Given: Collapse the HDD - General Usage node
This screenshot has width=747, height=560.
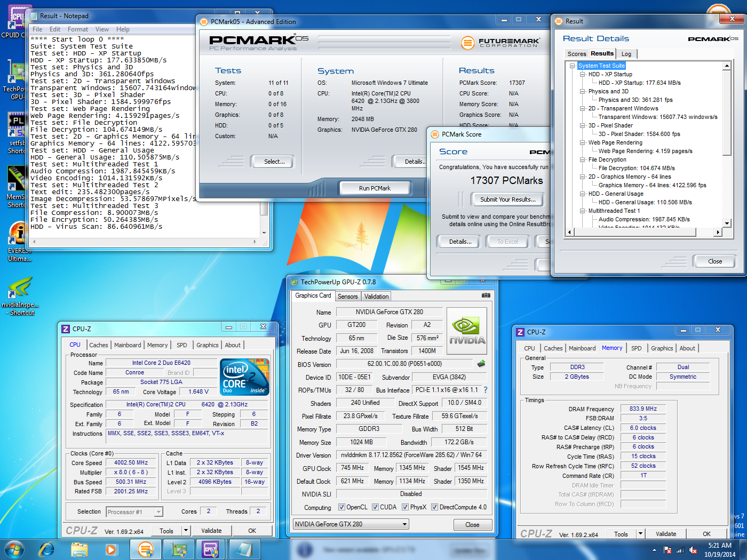Looking at the screenshot, I should (583, 194).
